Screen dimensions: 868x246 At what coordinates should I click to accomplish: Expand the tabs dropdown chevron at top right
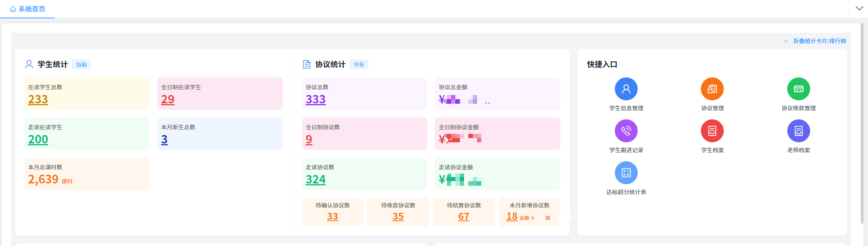859,8
